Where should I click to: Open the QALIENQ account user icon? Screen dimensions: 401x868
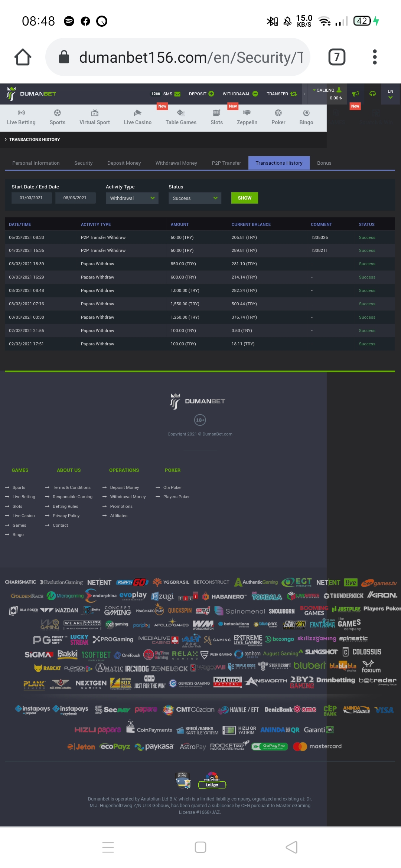[x=339, y=90]
